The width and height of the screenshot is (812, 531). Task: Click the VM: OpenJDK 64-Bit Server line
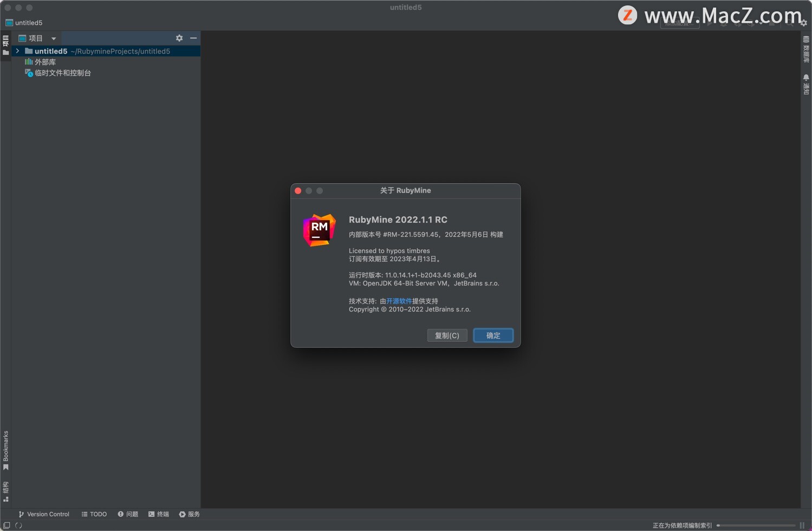pyautogui.click(x=424, y=283)
